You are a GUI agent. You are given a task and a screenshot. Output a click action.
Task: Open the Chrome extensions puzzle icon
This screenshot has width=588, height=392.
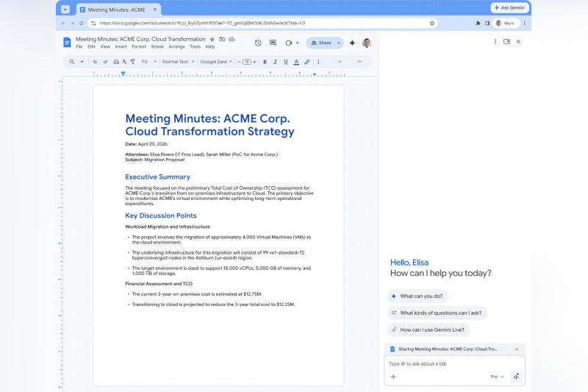pos(478,23)
